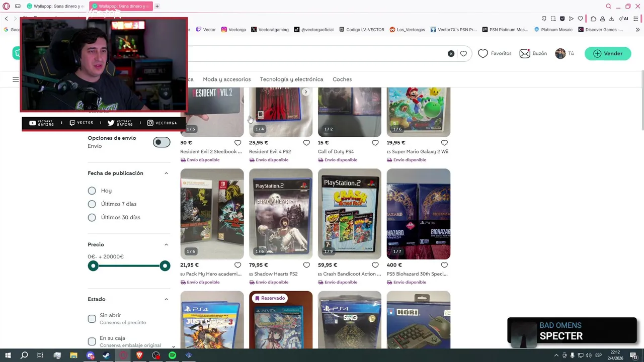Open Discover Games bookmark
644x362 pixels.
[600, 30]
